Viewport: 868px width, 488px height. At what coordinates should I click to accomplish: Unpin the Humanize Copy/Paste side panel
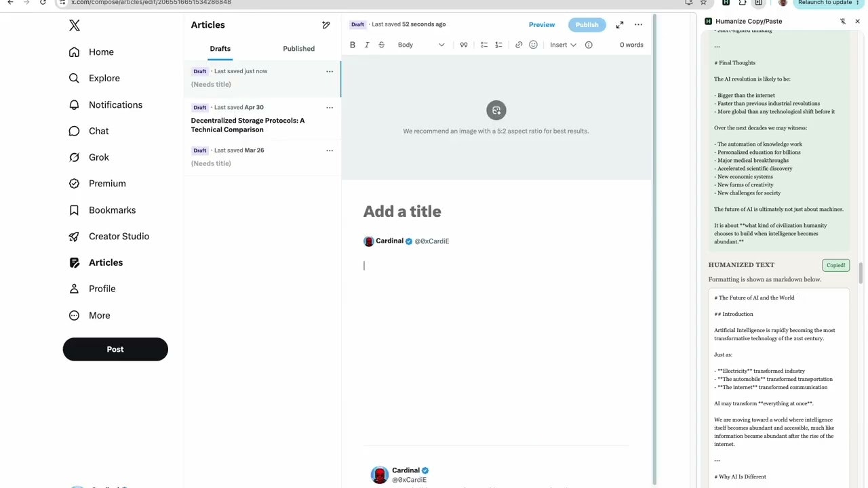843,22
